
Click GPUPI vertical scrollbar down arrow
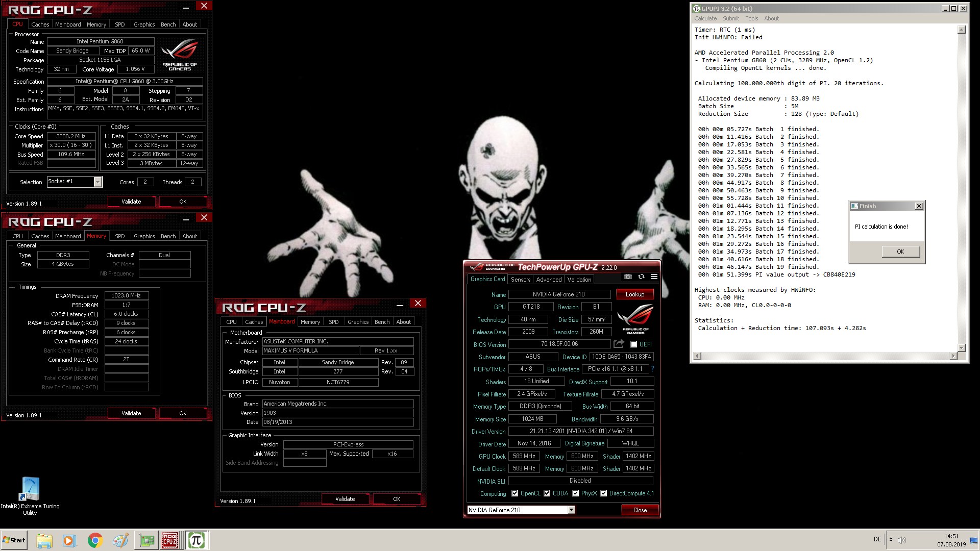click(x=961, y=348)
